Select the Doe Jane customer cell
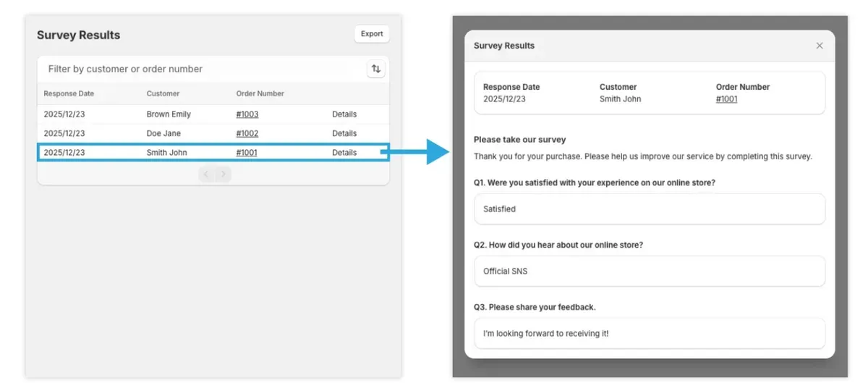 click(x=163, y=133)
